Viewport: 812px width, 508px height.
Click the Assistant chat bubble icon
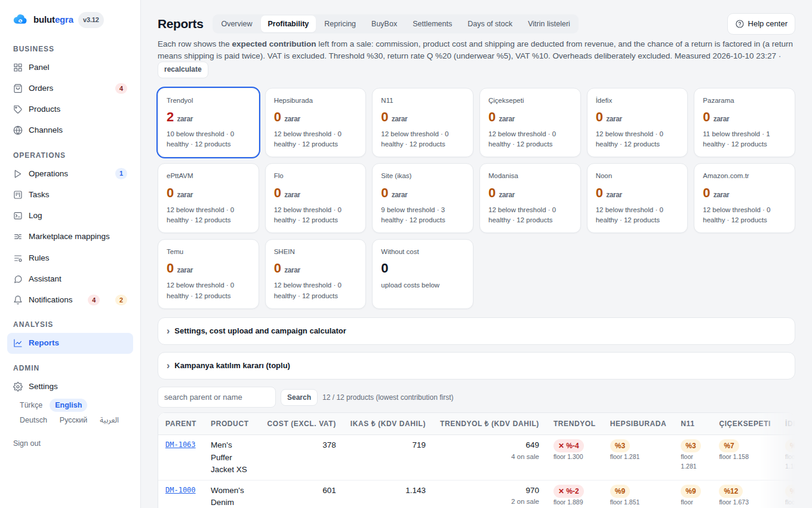pyautogui.click(x=18, y=279)
